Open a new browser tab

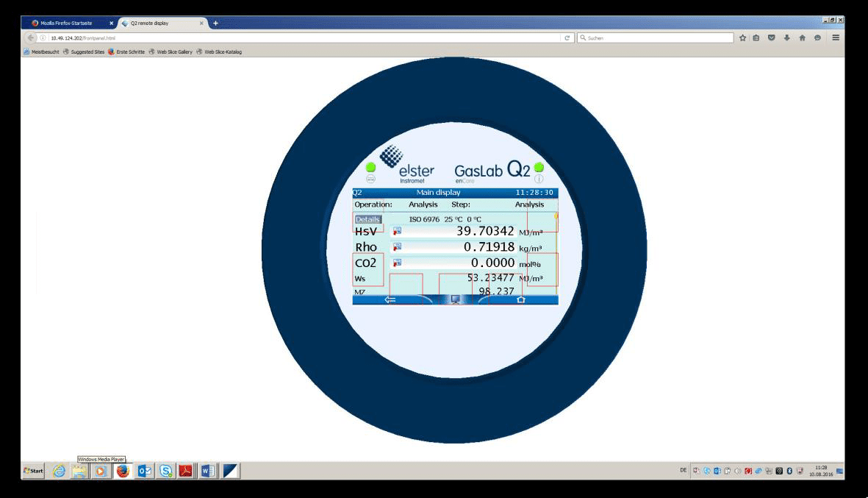215,23
